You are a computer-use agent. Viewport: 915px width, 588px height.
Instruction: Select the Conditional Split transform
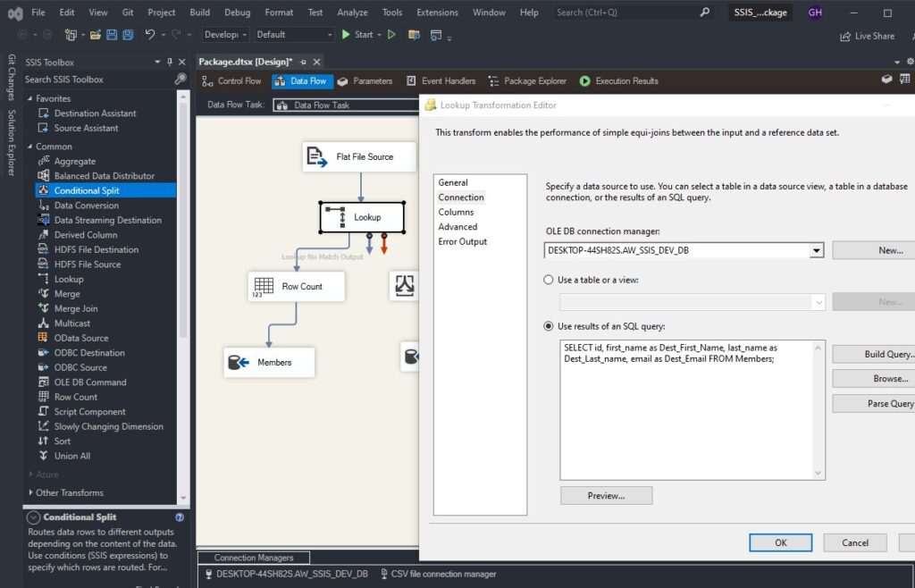(105, 189)
